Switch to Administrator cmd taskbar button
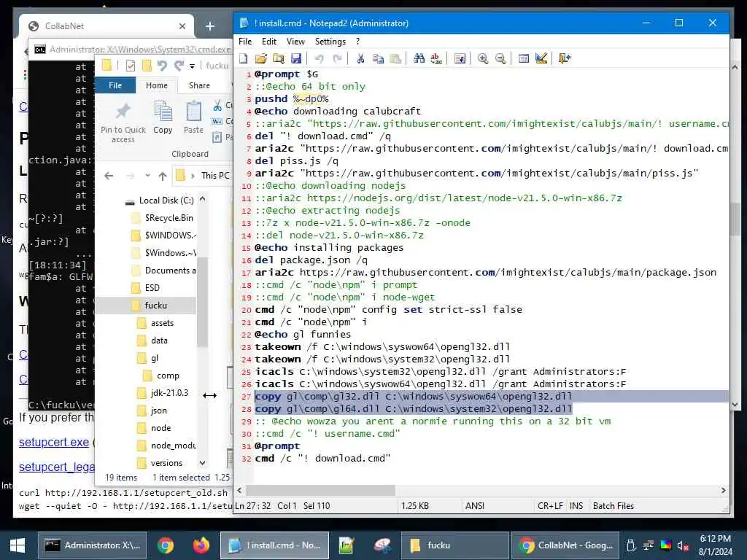This screenshot has width=747, height=560. click(x=92, y=545)
